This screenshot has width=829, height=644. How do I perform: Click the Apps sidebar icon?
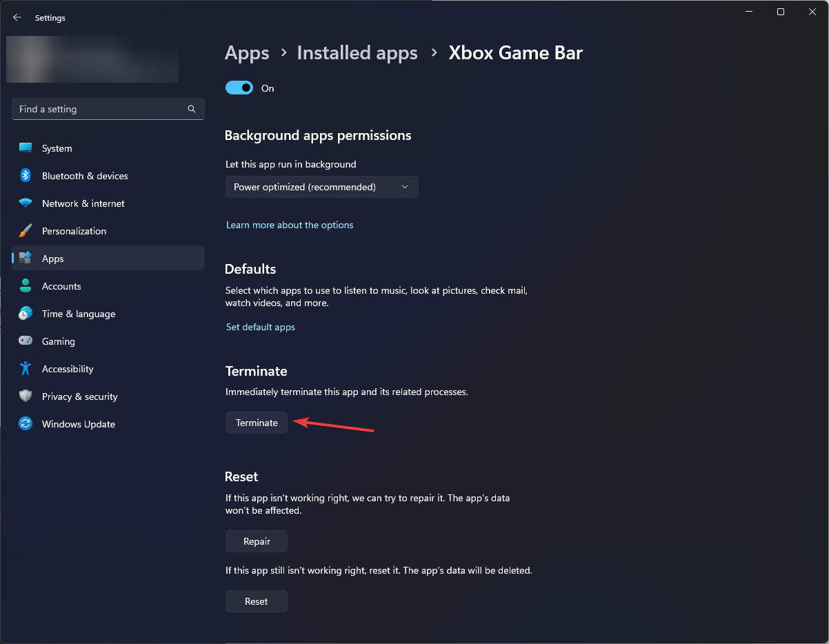(x=26, y=259)
